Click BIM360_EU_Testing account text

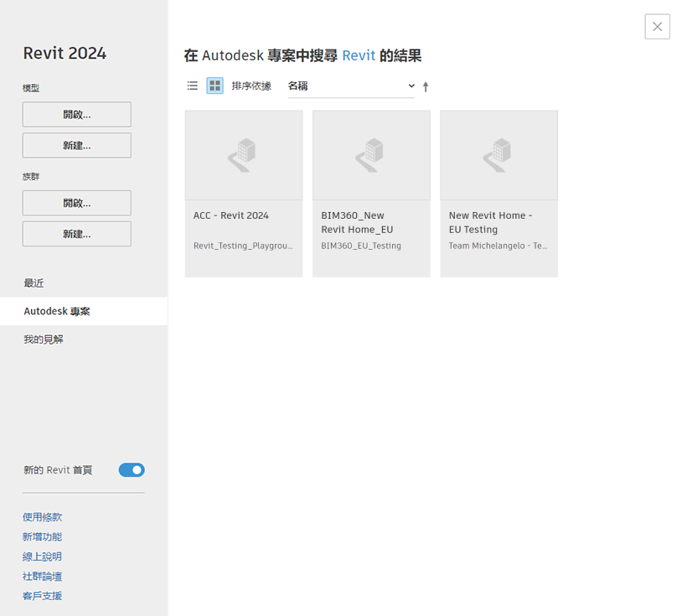pyautogui.click(x=361, y=246)
